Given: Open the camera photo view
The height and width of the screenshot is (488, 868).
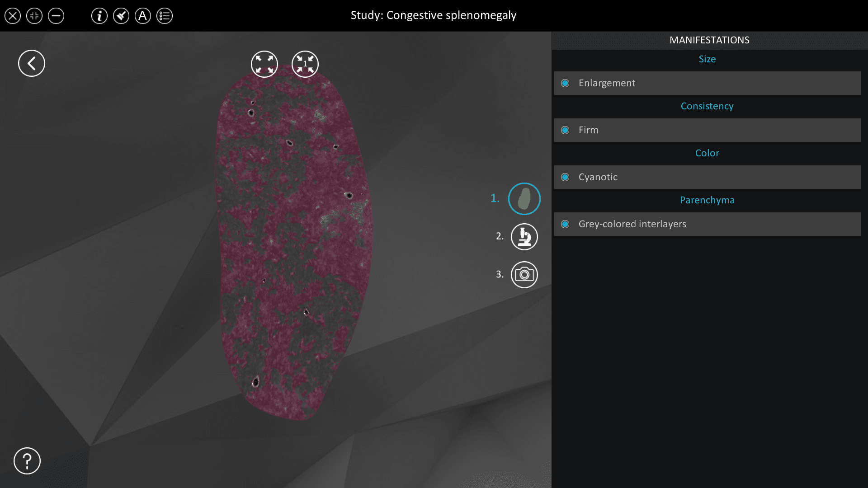Looking at the screenshot, I should pyautogui.click(x=524, y=275).
